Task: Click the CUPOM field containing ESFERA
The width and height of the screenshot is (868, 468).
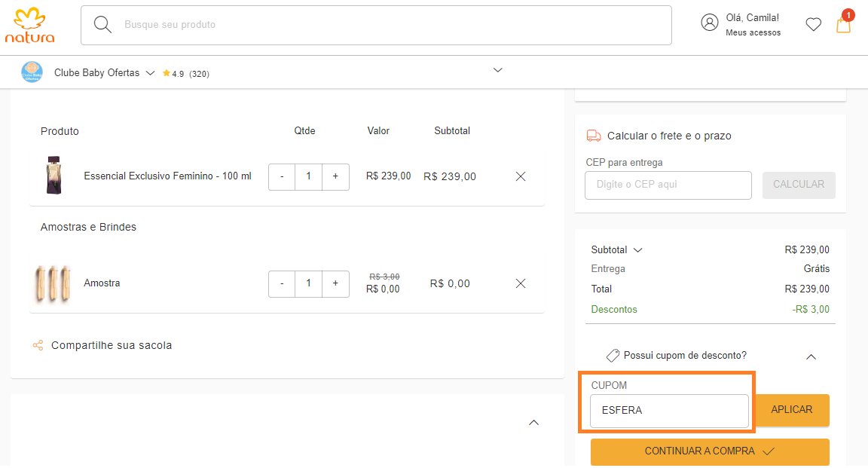Action: point(669,411)
